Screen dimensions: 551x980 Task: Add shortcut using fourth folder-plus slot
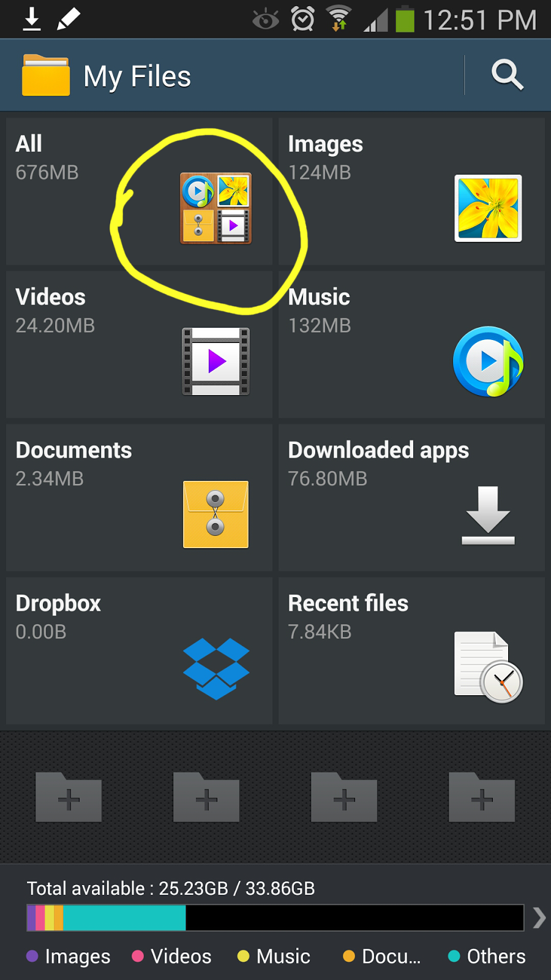482,797
